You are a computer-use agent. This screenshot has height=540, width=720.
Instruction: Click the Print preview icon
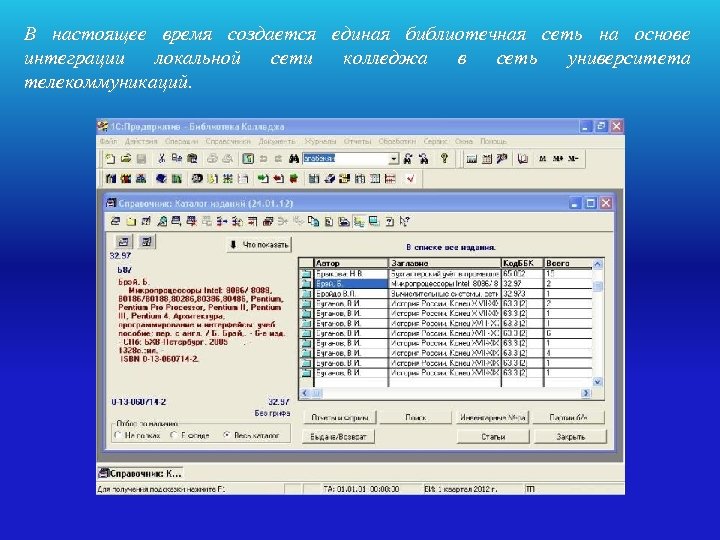(x=228, y=159)
